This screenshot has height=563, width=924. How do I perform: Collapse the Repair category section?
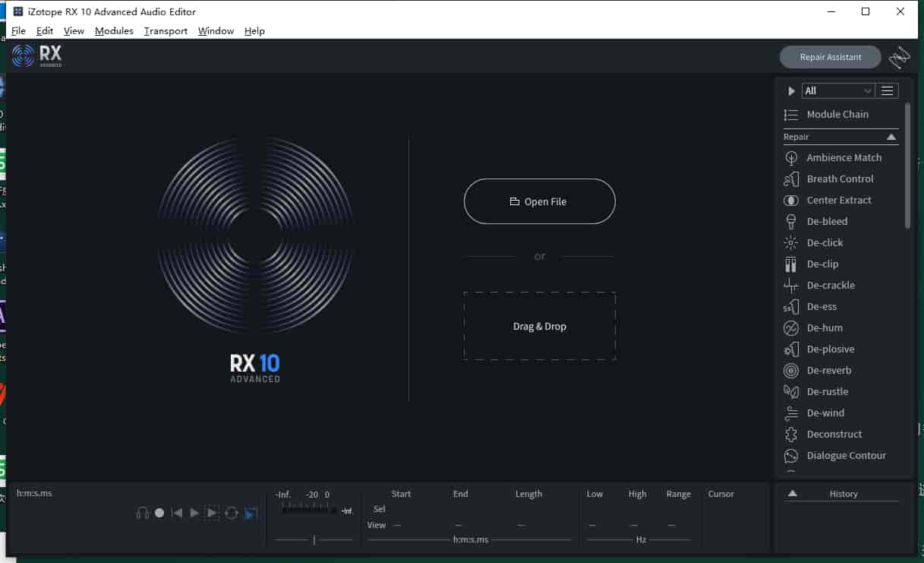tap(891, 137)
